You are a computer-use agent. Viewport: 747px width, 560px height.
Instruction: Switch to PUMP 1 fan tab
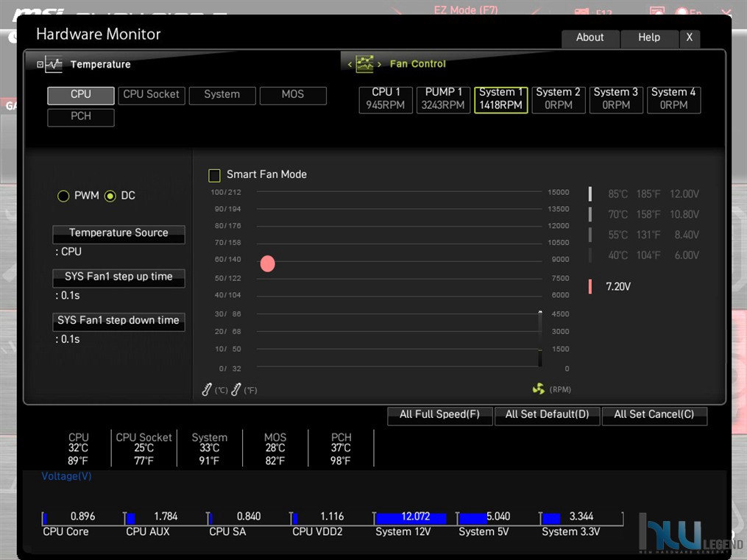click(x=443, y=99)
